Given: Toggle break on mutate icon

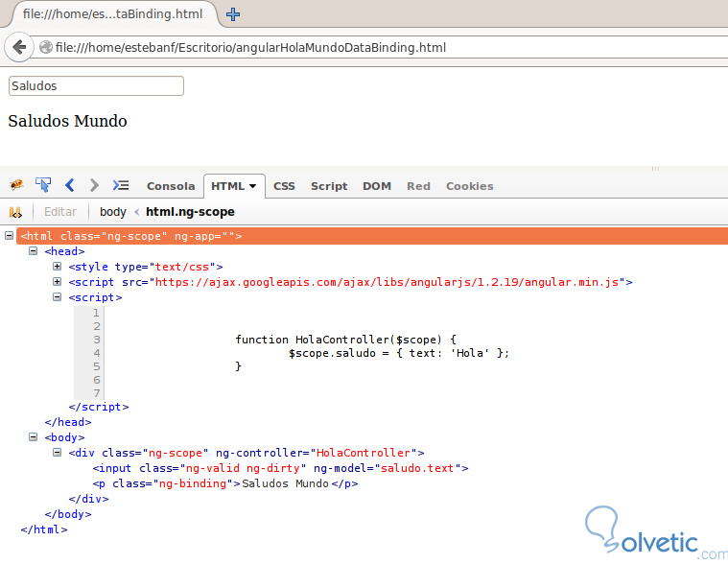Looking at the screenshot, I should pyautogui.click(x=15, y=212).
